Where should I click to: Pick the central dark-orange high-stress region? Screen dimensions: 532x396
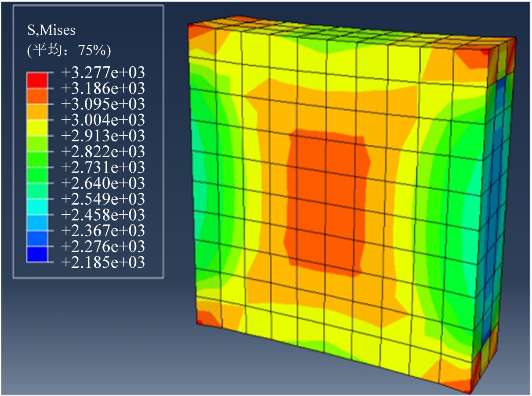[x=325, y=202]
